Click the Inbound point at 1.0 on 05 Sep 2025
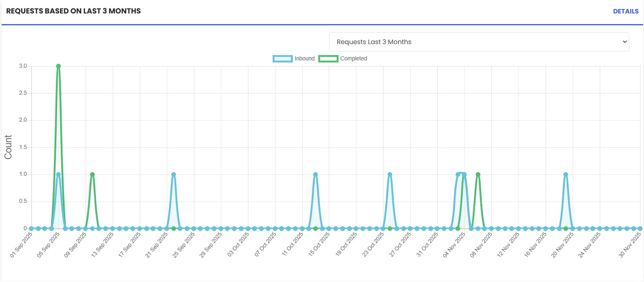 click(58, 174)
